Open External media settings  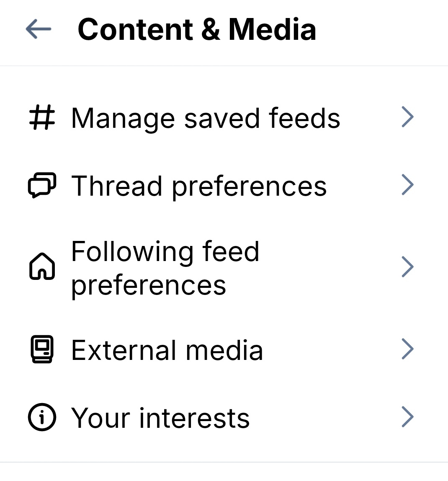tap(167, 350)
